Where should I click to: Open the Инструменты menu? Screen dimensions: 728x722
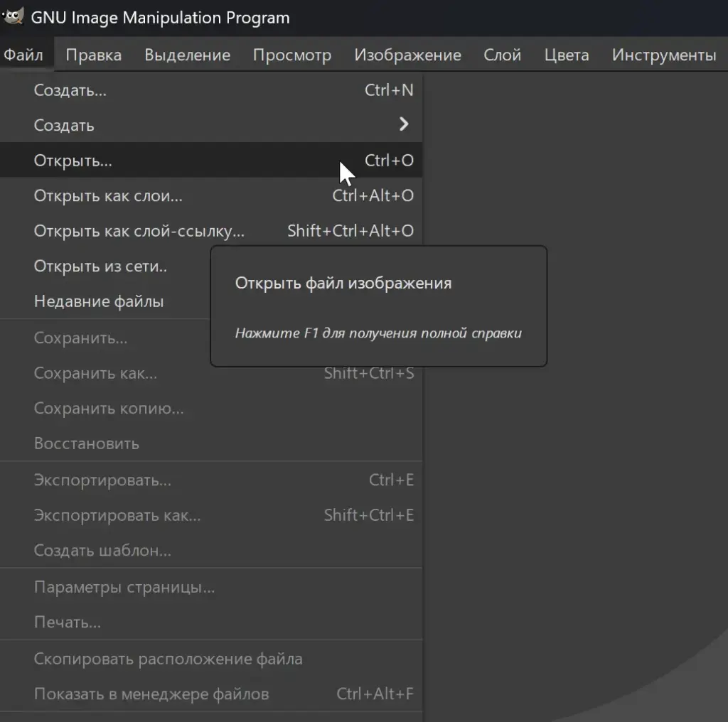coord(664,55)
